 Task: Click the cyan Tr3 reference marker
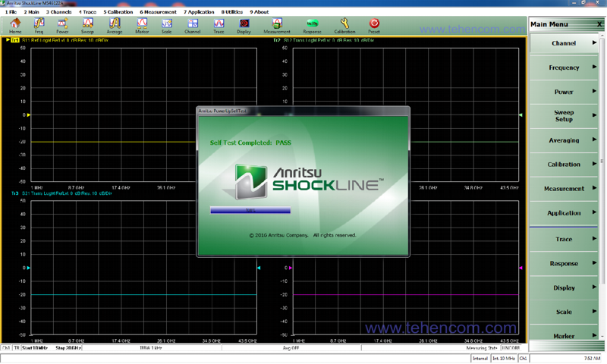coord(29,268)
